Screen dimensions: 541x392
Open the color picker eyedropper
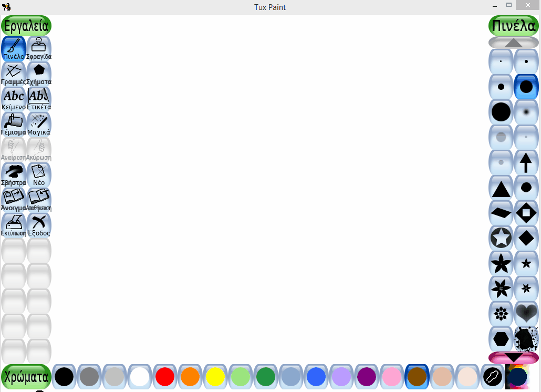coord(493,377)
